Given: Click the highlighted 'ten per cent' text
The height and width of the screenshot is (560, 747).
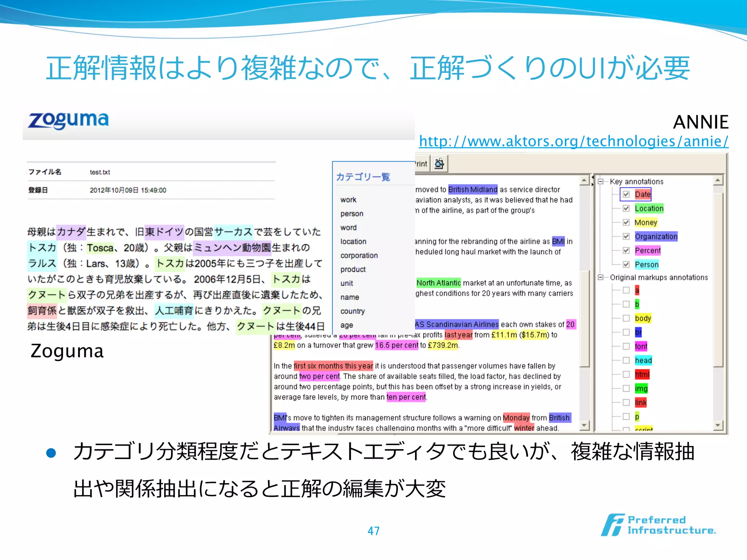Looking at the screenshot, I should pos(406,397).
